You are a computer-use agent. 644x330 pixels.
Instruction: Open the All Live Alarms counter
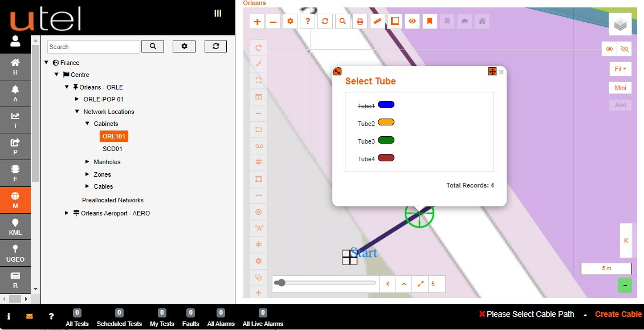pyautogui.click(x=263, y=318)
